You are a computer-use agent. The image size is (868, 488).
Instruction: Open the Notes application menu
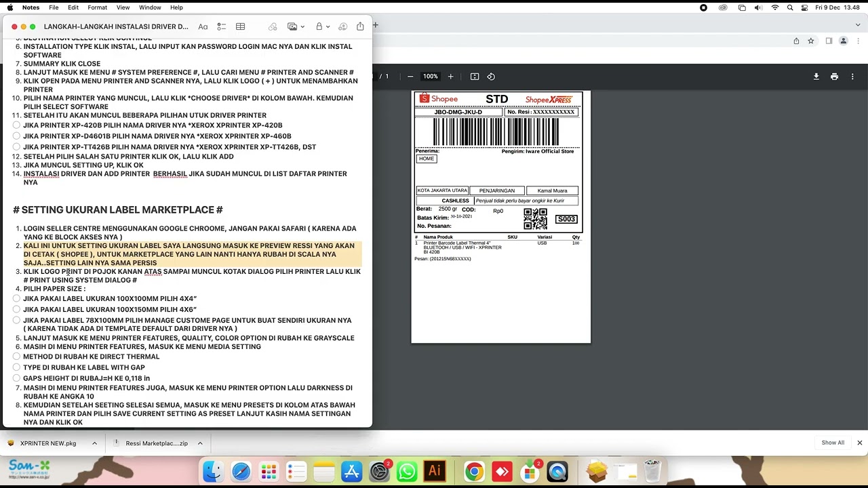click(x=31, y=7)
